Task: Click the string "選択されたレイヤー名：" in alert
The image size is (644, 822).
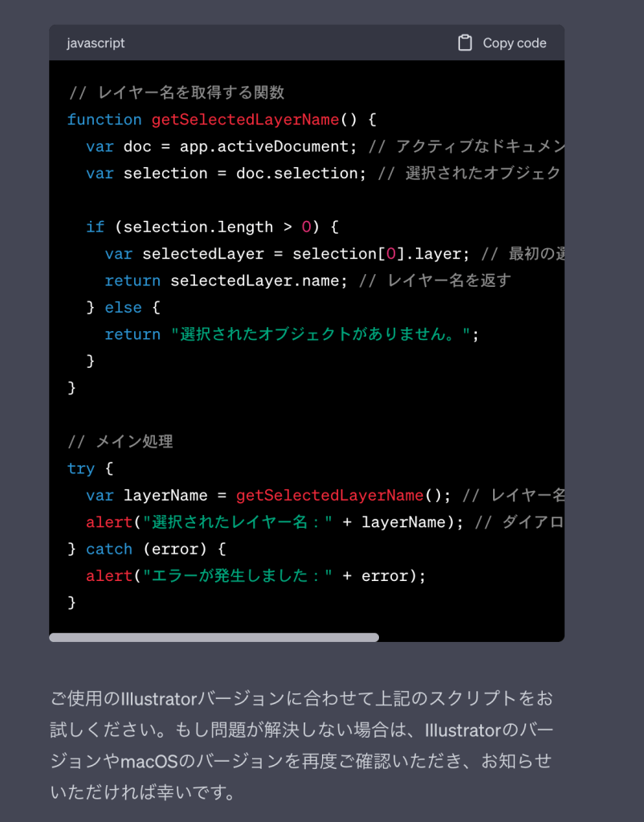Action: pos(237,522)
